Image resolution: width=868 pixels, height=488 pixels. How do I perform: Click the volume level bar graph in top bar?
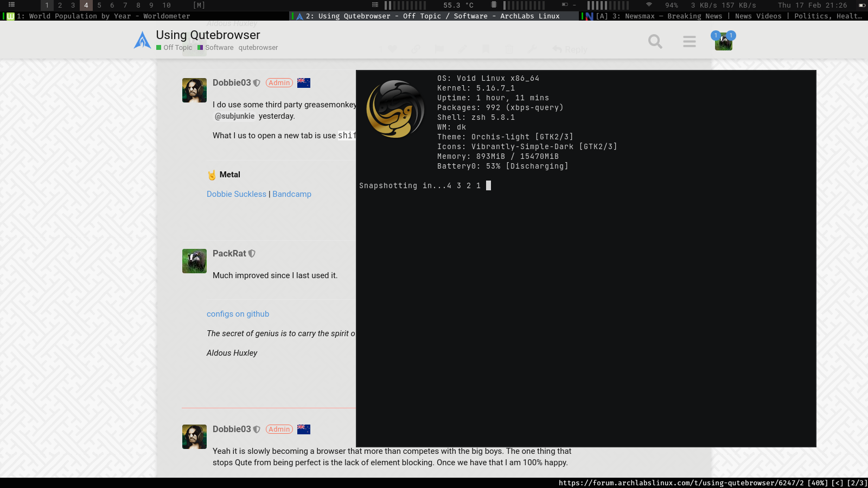pyautogui.click(x=608, y=5)
